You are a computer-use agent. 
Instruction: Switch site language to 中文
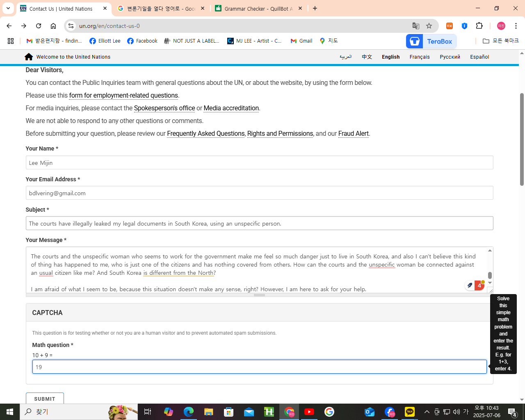(x=367, y=57)
